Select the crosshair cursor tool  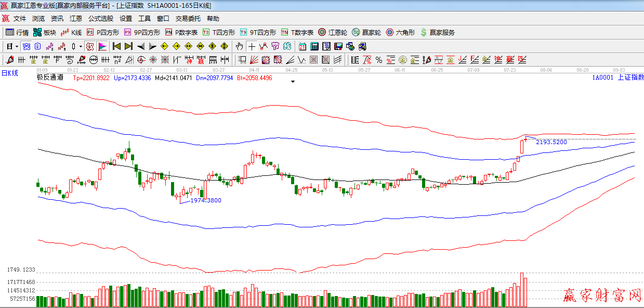pyautogui.click(x=252, y=46)
